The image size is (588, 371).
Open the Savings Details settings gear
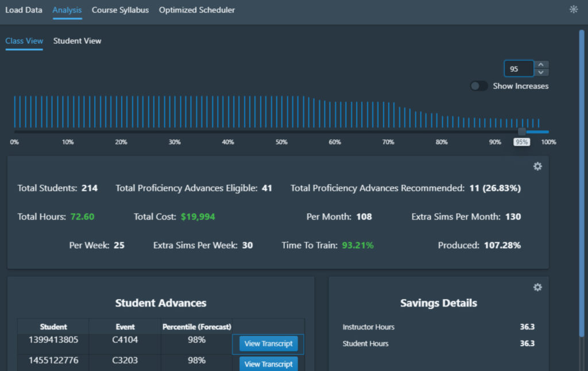click(x=537, y=287)
